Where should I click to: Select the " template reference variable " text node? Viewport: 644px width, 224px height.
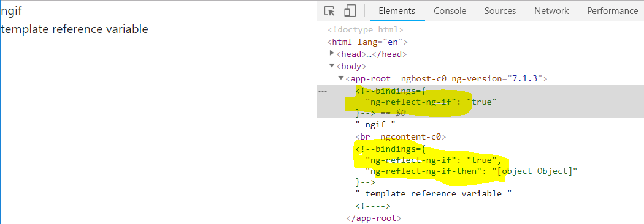[x=434, y=193]
